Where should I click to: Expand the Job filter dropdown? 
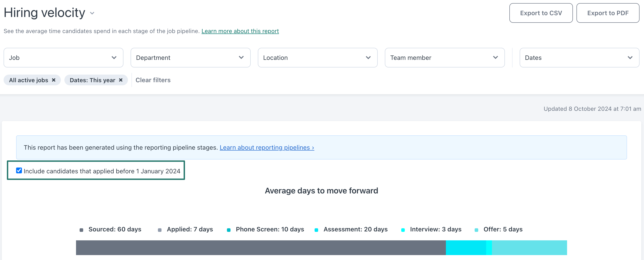click(x=64, y=58)
